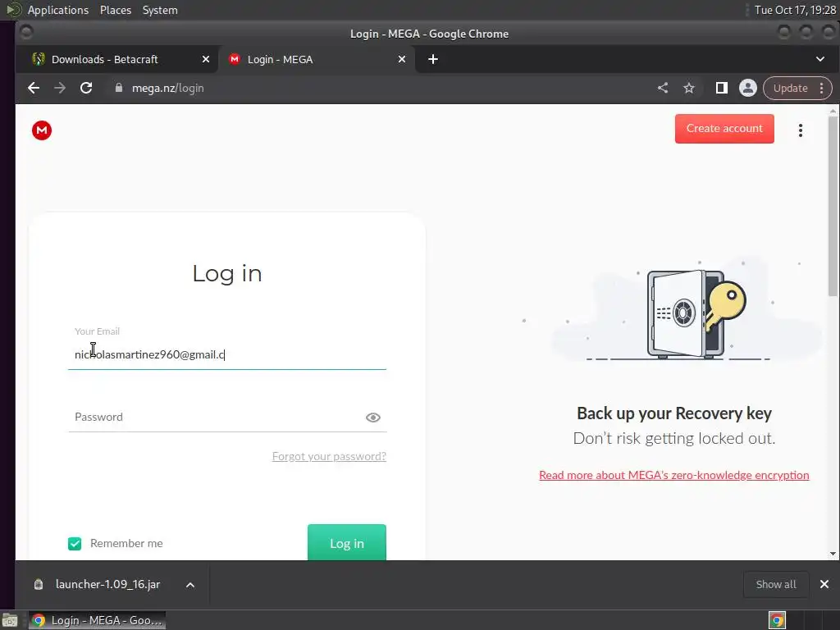
Task: Open System menu
Action: click(x=160, y=10)
